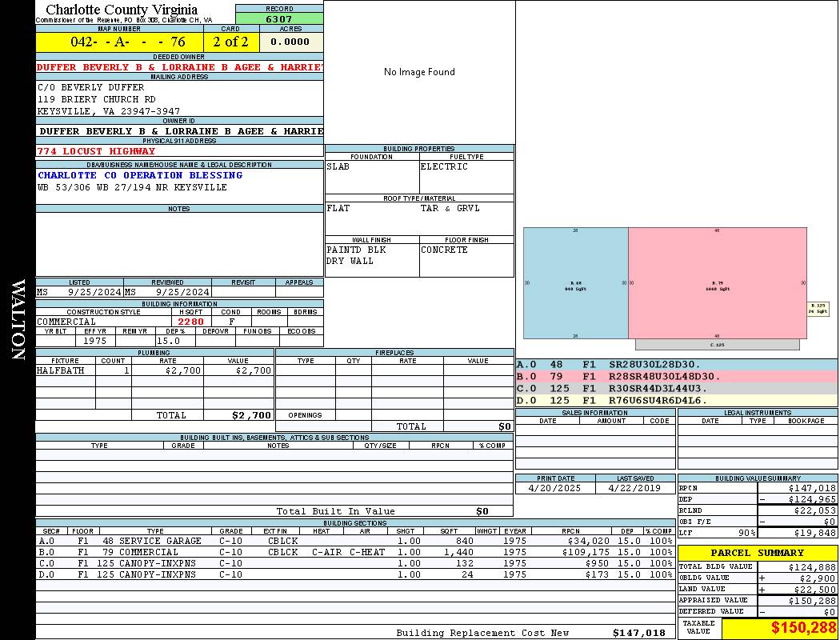The width and height of the screenshot is (840, 640).
Task: Click legal description "WB 53/306 WB 27/194 NR KEYSVILLE"
Action: 132,187
